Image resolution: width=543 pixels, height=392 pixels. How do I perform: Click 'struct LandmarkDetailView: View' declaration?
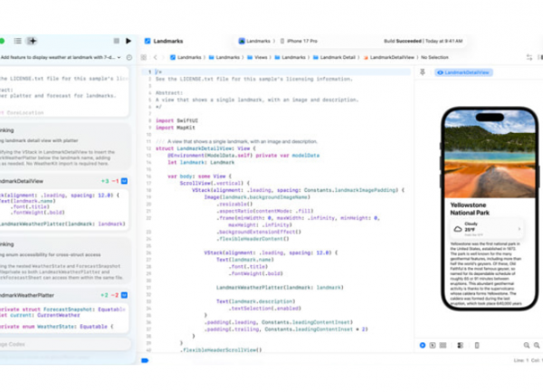coord(205,148)
